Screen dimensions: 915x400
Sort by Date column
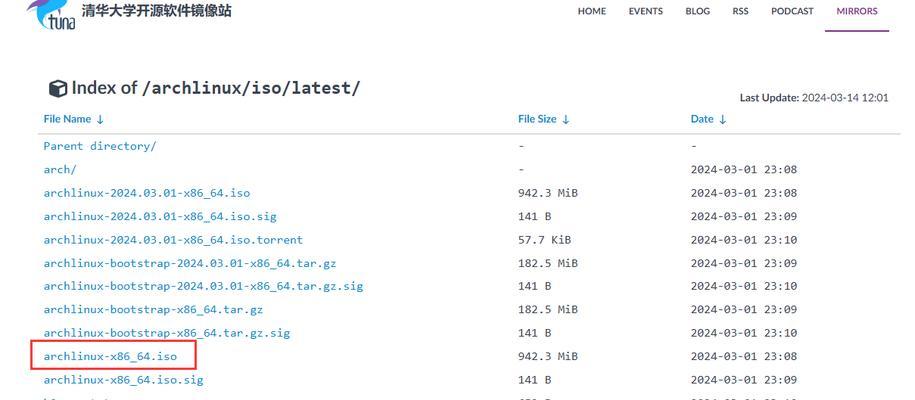[x=708, y=119]
